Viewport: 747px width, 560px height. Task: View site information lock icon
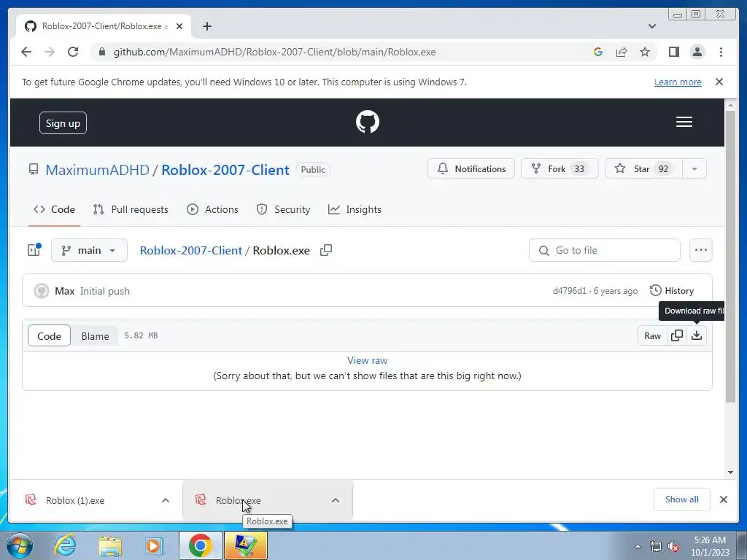click(101, 52)
